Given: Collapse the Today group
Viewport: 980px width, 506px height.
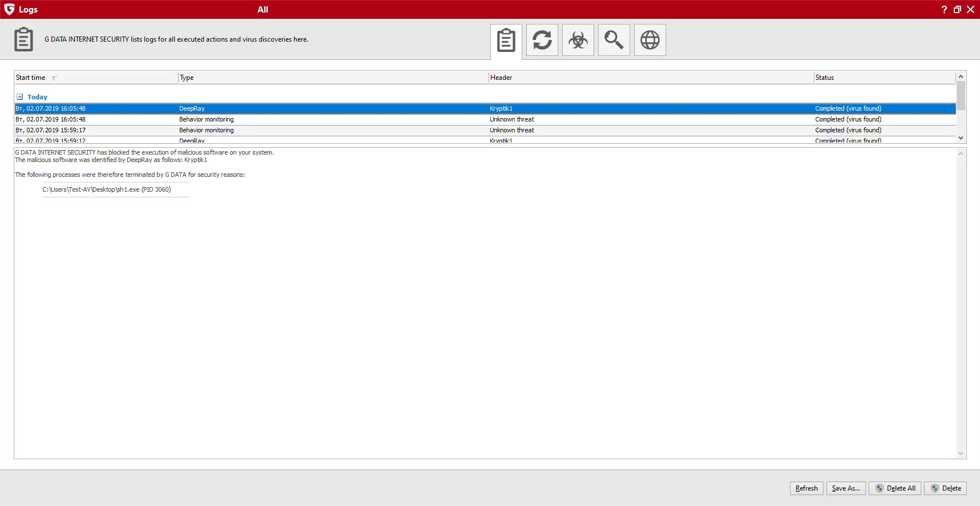Looking at the screenshot, I should click(19, 97).
